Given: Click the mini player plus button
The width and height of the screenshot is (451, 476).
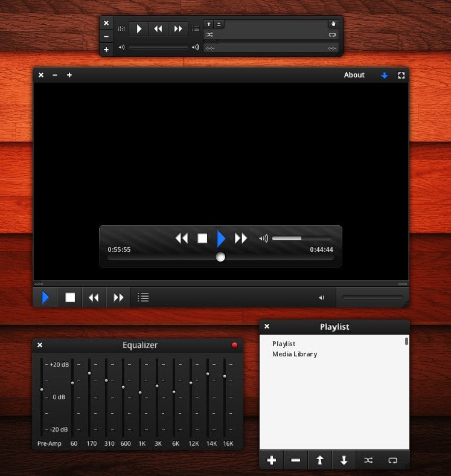Looking at the screenshot, I should click(106, 50).
